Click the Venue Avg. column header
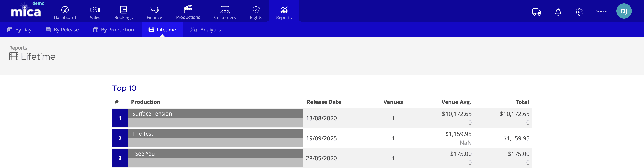 (x=456, y=102)
